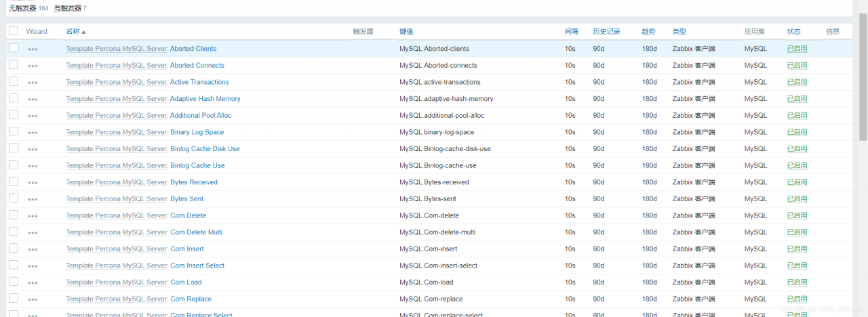Click key value MySQL.Com-load
This screenshot has height=317, width=868.
click(x=427, y=282)
